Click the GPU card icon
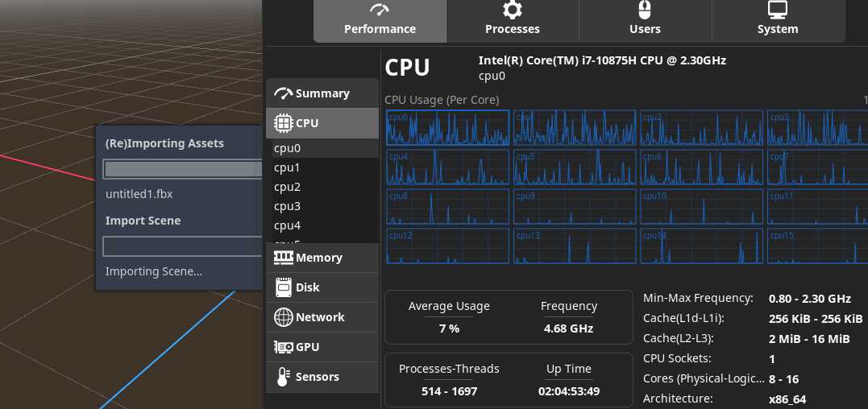The height and width of the screenshot is (409, 868). click(283, 347)
